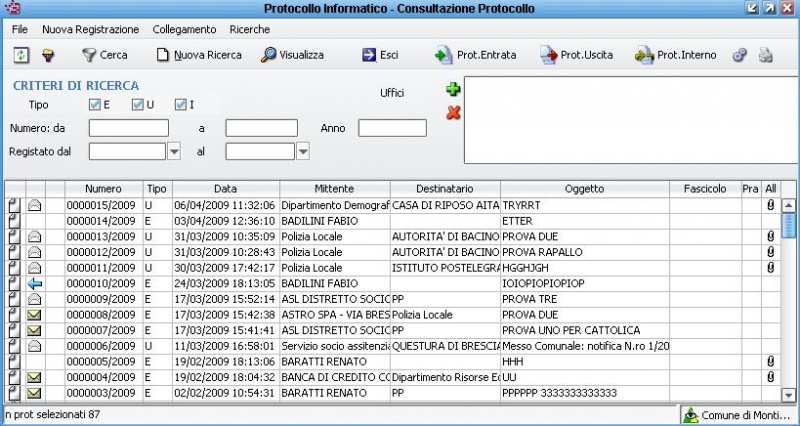The image size is (800, 426).
Task: Expand the Registato dal date dropdown
Action: click(x=174, y=151)
